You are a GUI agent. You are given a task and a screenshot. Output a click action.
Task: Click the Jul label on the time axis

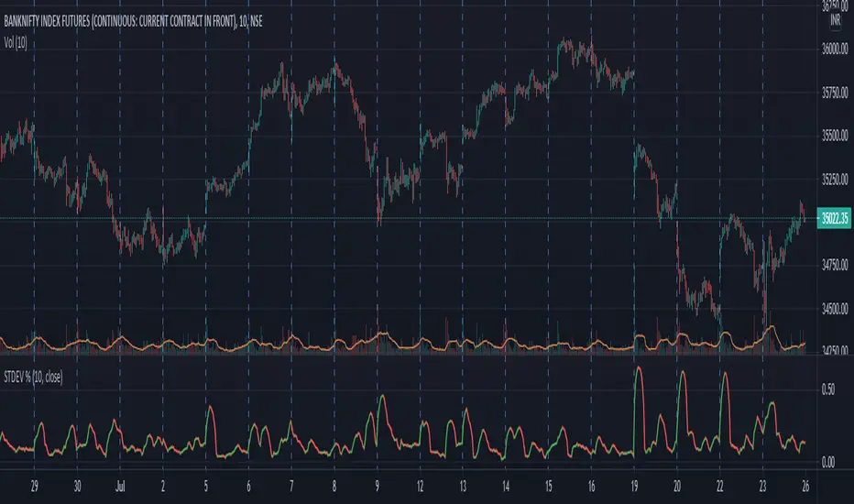pos(120,486)
